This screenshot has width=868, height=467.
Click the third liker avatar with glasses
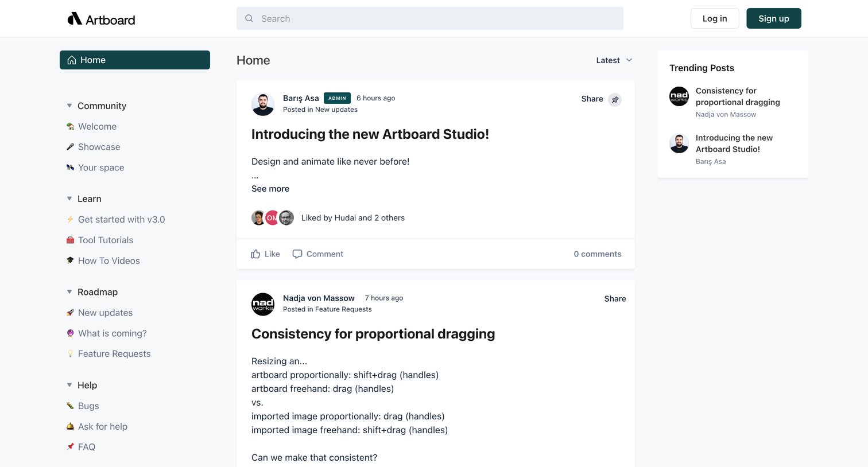click(x=286, y=217)
